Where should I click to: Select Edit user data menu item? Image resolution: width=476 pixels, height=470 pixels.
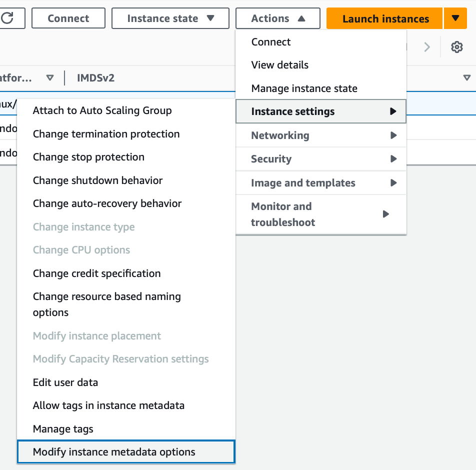click(65, 382)
